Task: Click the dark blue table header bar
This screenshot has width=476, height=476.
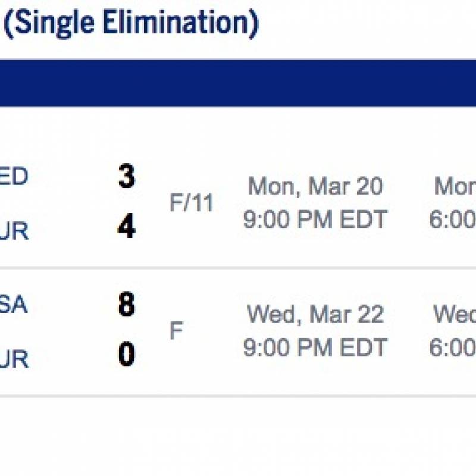Action: point(238,83)
